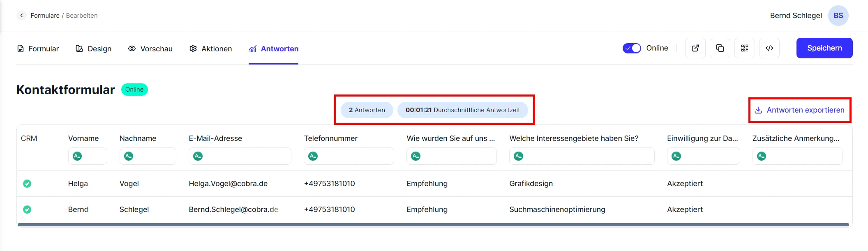Show the QR code icon button
The height and width of the screenshot is (251, 868).
pos(745,48)
